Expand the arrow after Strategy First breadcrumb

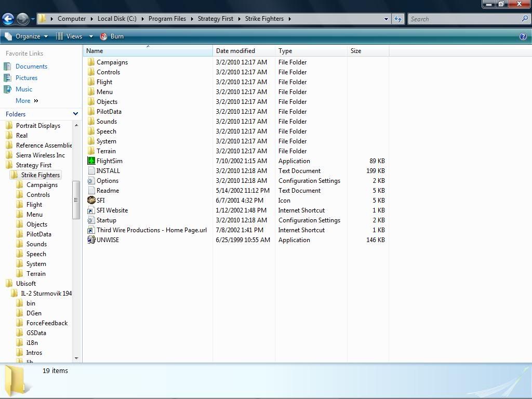coord(239,19)
